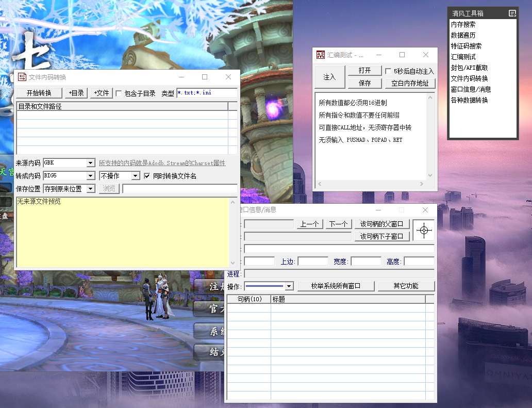Click the 枚举系统所有窗口 button
The width and height of the screenshot is (532, 408).
pyautogui.click(x=336, y=286)
